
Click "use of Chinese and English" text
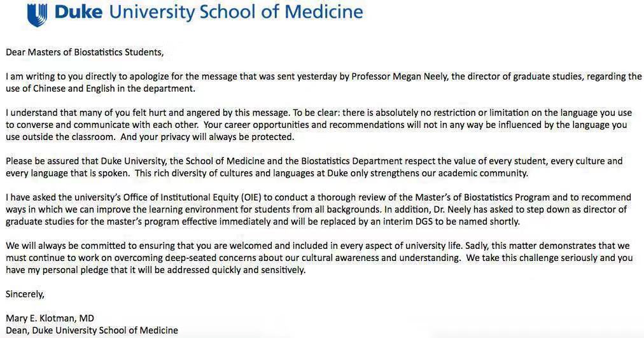coord(63,88)
